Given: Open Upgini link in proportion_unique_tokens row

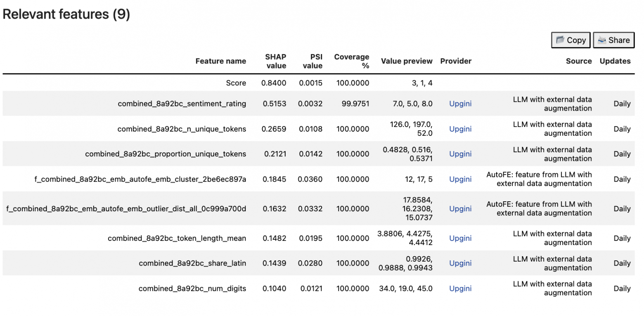Looking at the screenshot, I should (x=460, y=154).
